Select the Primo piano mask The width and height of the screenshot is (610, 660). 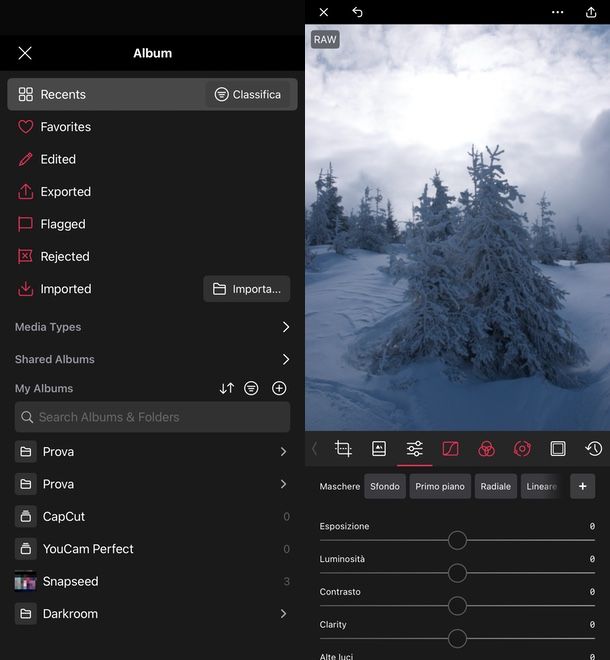pos(440,486)
